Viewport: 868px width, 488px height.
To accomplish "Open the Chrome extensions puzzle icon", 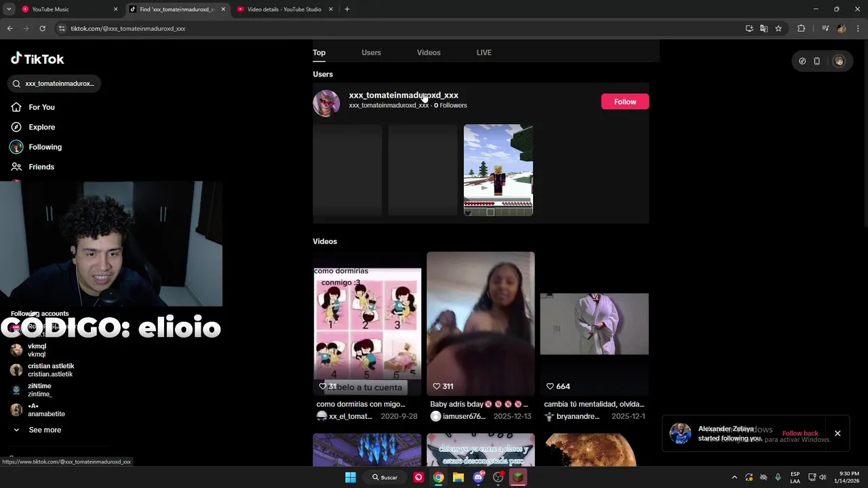I will coord(801,28).
